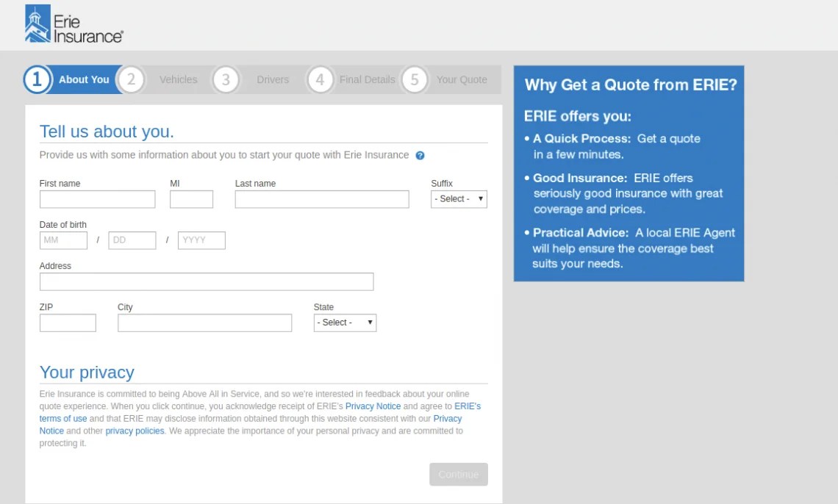Open the privacy policies link
This screenshot has width=838, height=504.
133,431
